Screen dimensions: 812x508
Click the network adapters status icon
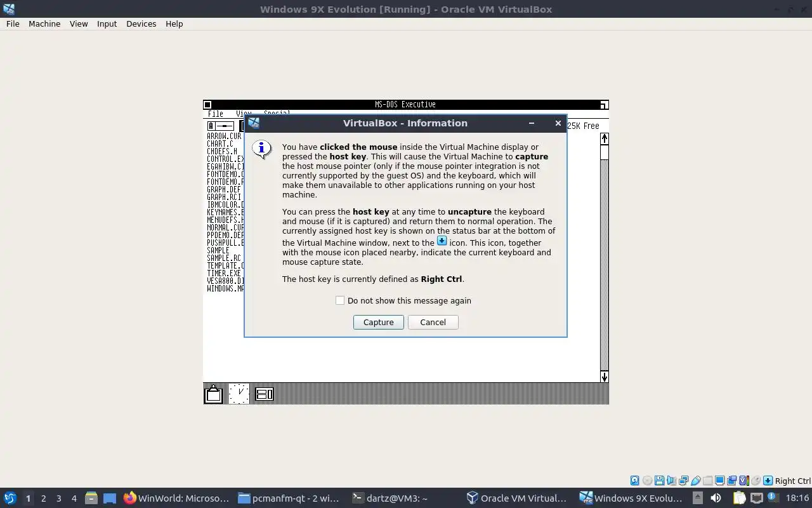coord(683,481)
